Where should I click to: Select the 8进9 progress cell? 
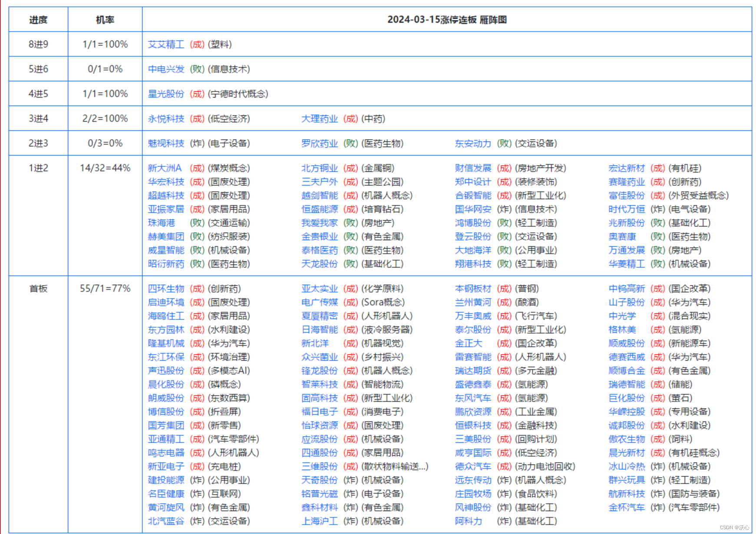click(x=38, y=44)
